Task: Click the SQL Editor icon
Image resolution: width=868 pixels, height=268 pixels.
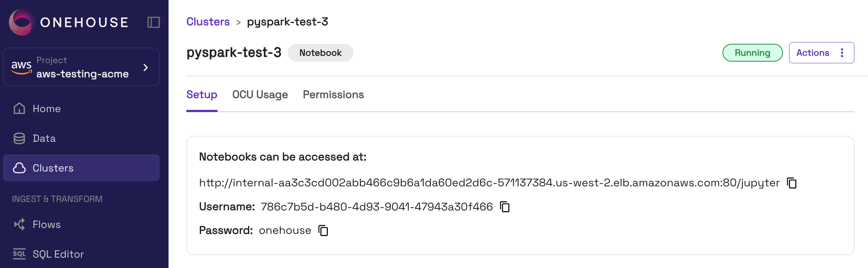Action: click(x=19, y=254)
